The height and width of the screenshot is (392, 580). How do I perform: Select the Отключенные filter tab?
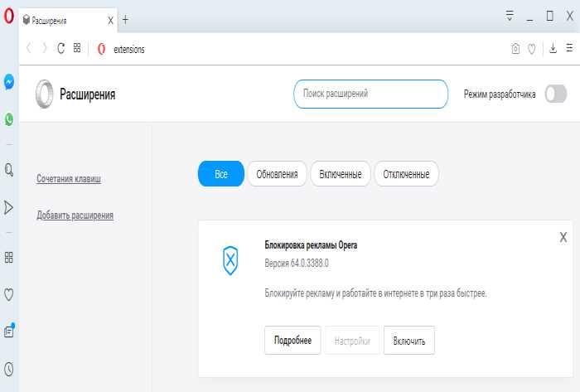point(406,174)
